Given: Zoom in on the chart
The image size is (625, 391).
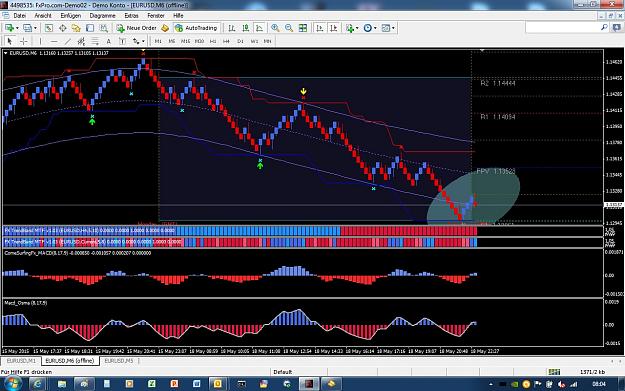Looking at the screenshot, I should [x=275, y=28].
